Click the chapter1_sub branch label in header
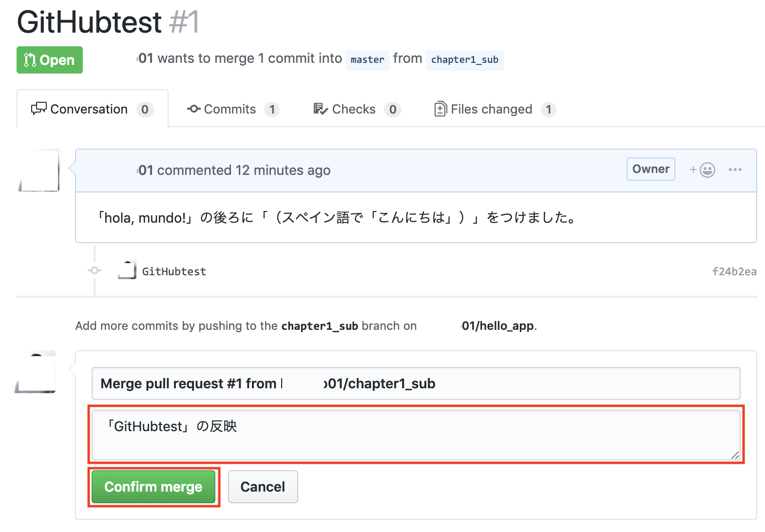Screen dimensions: 765x532 click(x=464, y=60)
